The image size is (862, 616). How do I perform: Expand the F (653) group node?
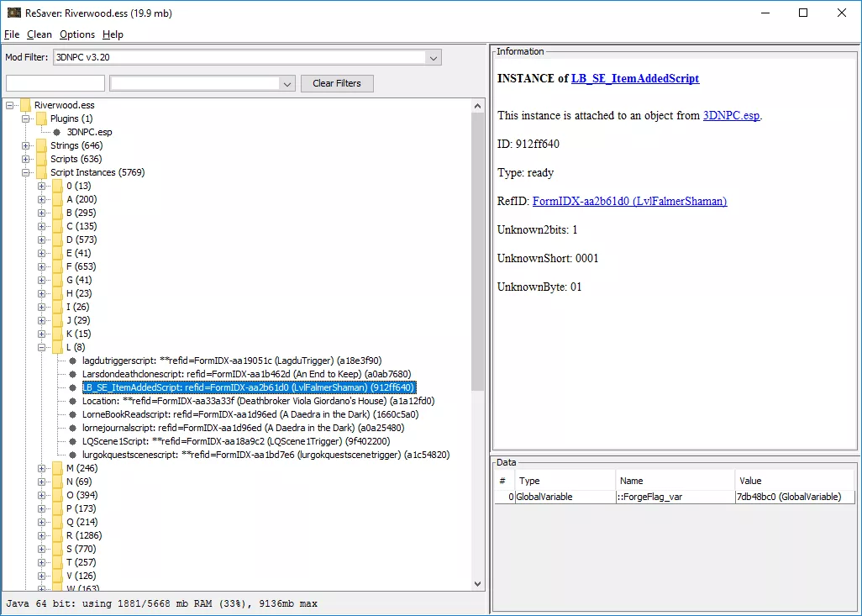point(42,266)
